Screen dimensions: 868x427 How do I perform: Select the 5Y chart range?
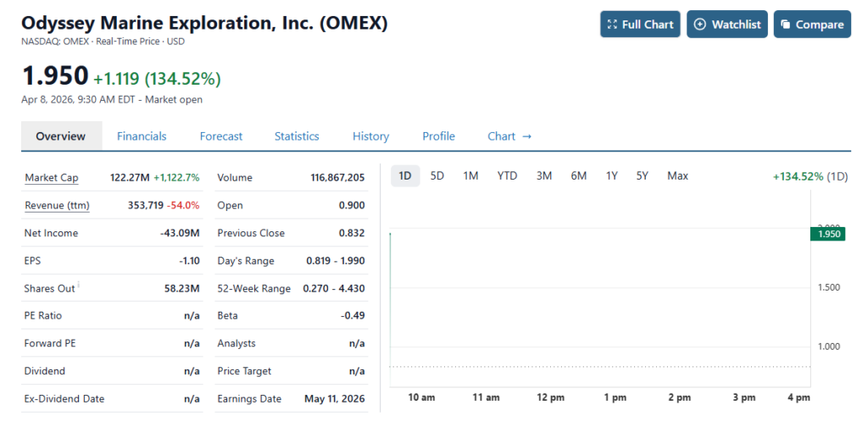643,176
